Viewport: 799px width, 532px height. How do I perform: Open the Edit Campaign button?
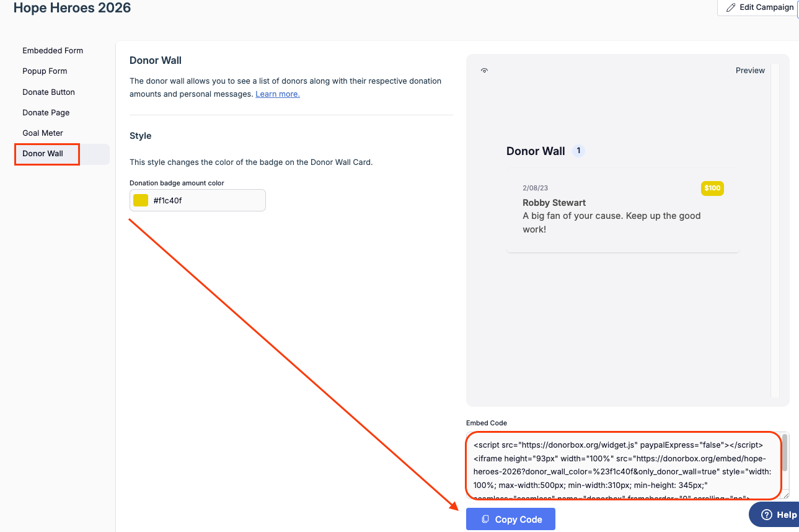tap(759, 7)
